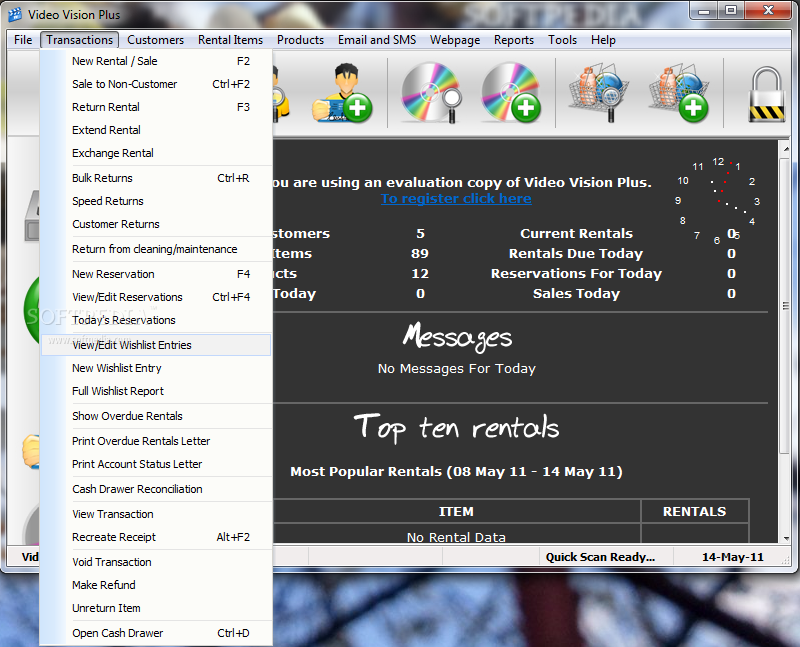This screenshot has width=800, height=647.
Task: Click the scrollbar down arrow
Action: pos(785,538)
